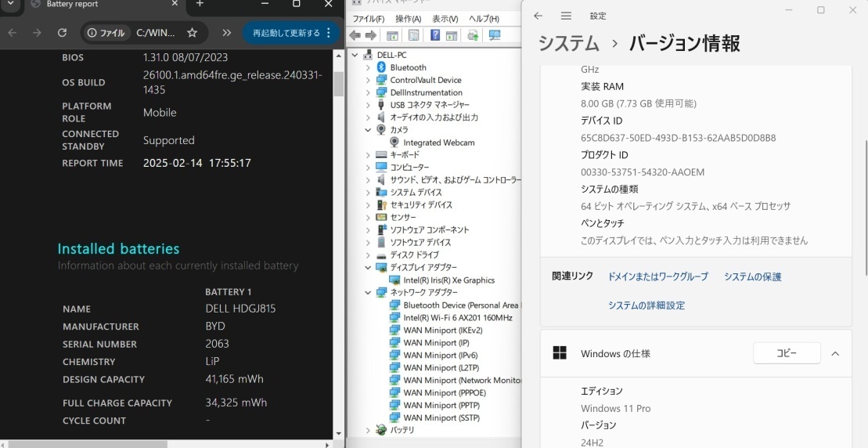Collapse the DELL-PC root node
Viewport: 868px width, 448px height.
[x=355, y=55]
